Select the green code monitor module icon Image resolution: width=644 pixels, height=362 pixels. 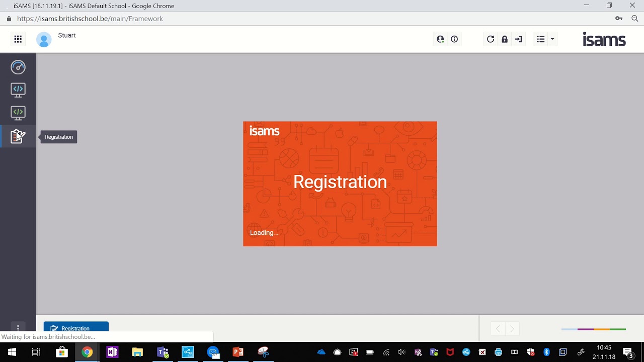[x=18, y=113]
